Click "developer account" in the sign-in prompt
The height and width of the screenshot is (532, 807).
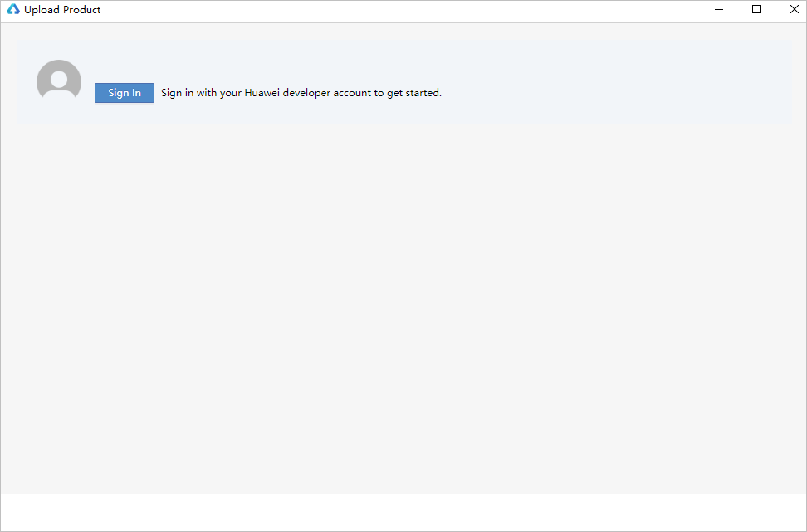coord(326,93)
